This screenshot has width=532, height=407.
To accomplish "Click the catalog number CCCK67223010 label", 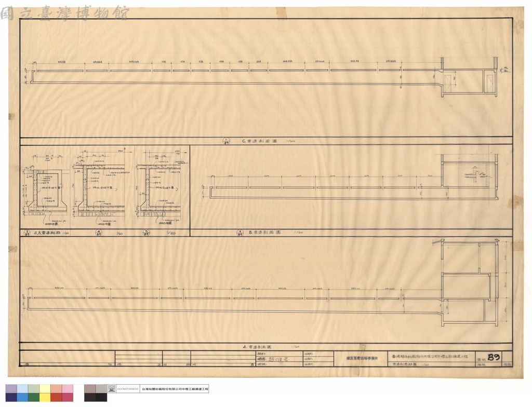I will 128,389.
